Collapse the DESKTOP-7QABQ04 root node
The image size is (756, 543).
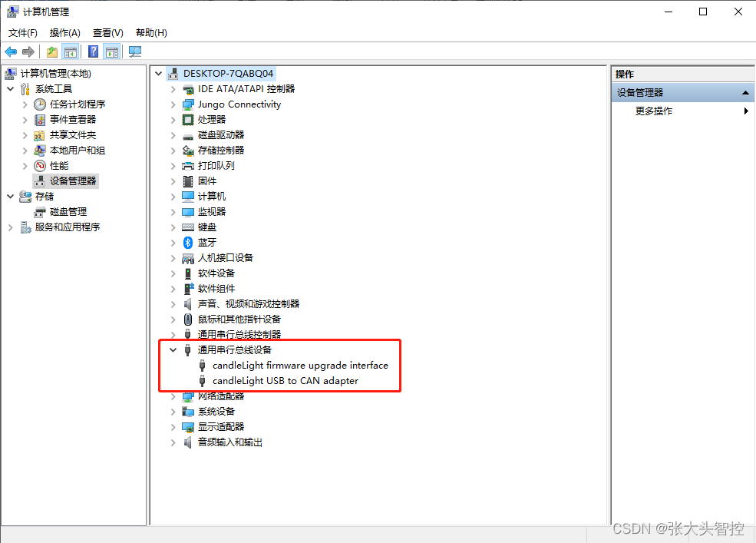(x=159, y=74)
